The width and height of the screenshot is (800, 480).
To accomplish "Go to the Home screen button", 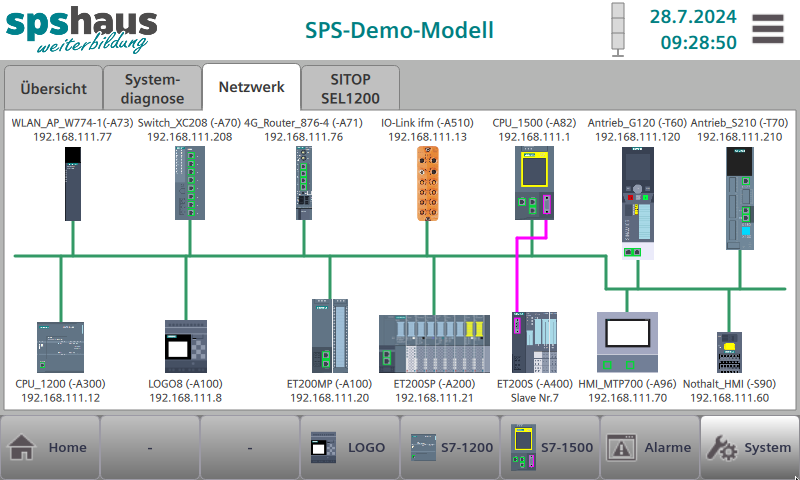I will coord(50,447).
